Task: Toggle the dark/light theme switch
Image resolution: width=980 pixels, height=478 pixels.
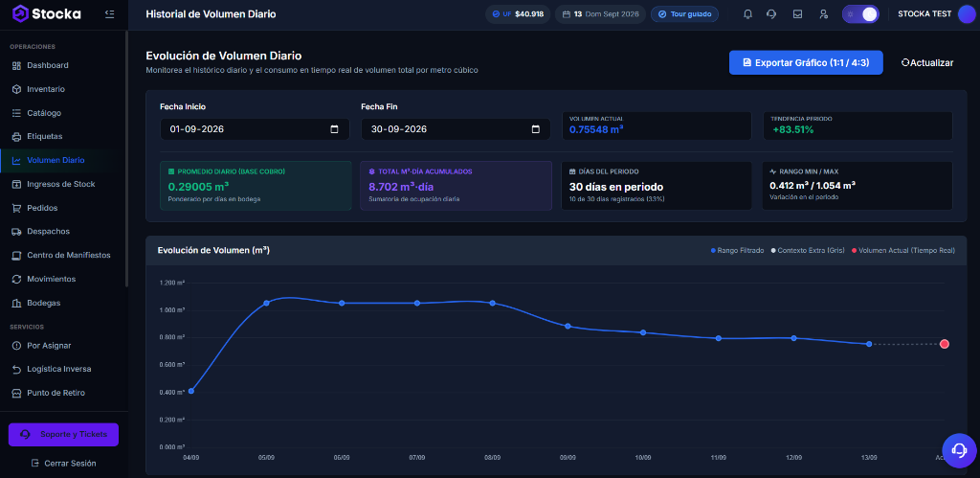Action: pos(860,13)
